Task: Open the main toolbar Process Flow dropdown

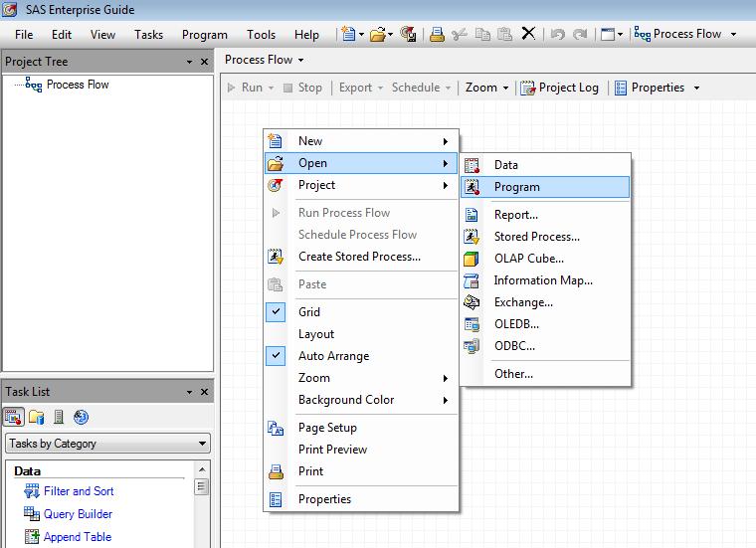Action: pyautogui.click(x=734, y=34)
